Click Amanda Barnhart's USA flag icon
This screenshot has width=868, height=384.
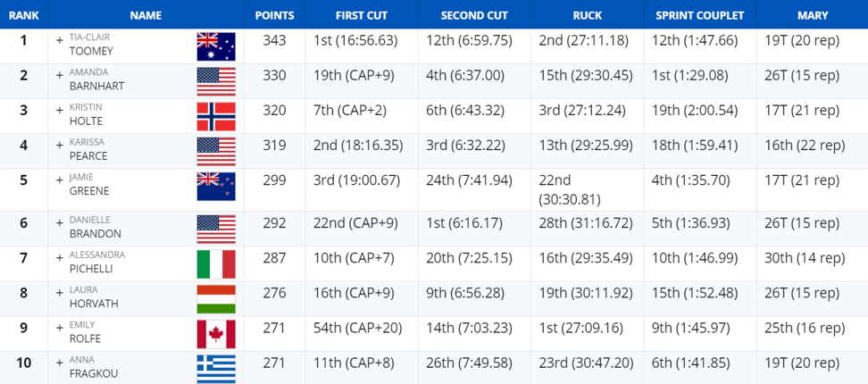(x=216, y=81)
